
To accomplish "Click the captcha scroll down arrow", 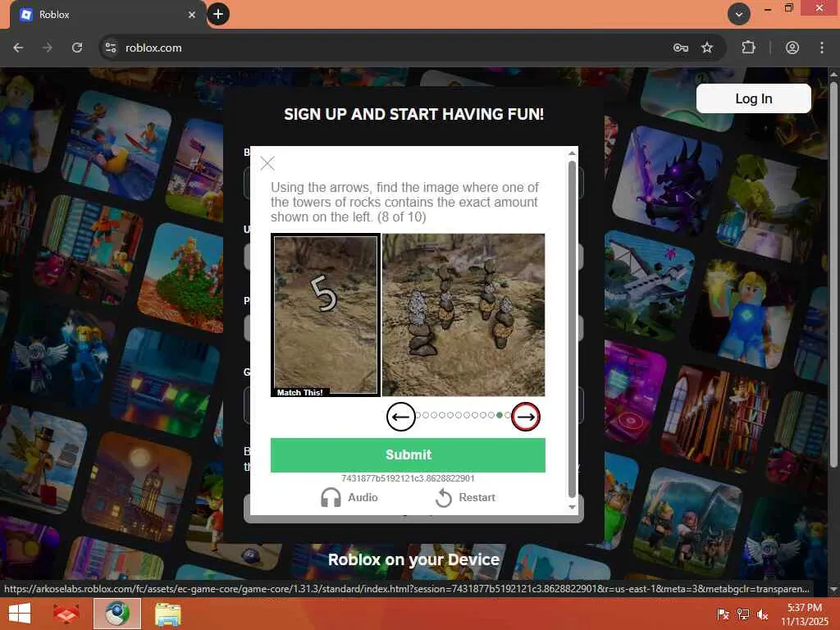I will click(x=572, y=507).
